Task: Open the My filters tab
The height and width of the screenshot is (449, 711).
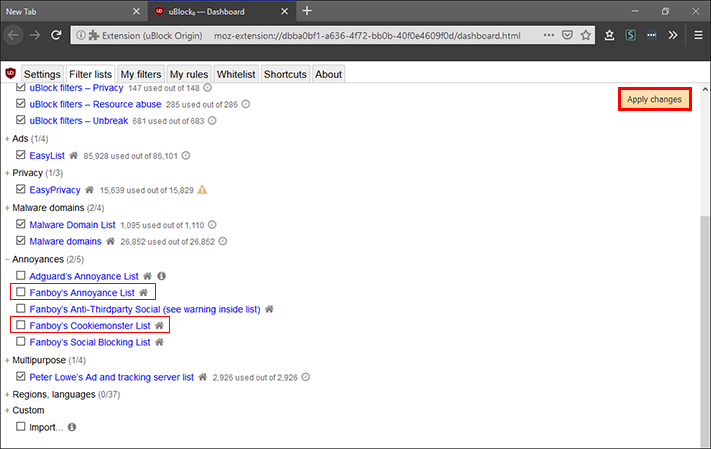Action: click(x=141, y=74)
